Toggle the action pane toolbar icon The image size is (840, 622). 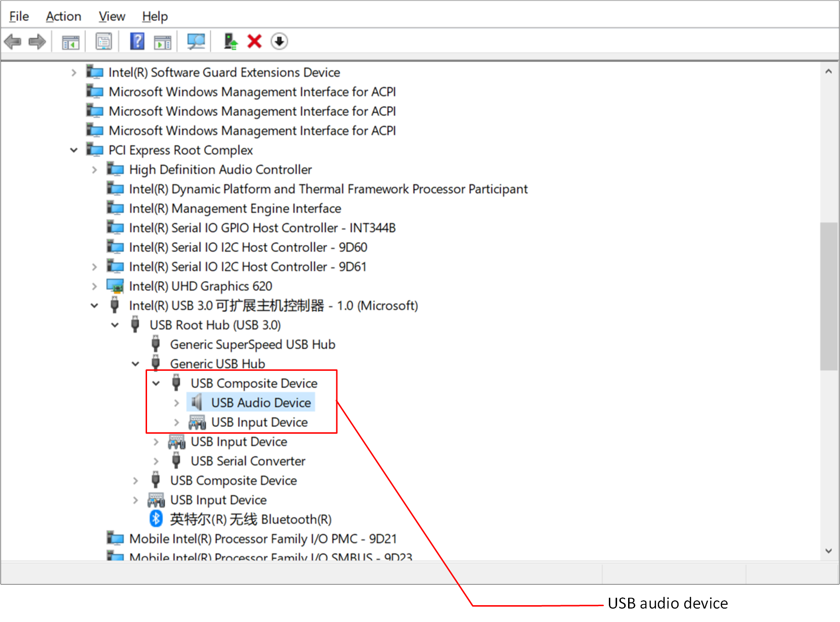[x=162, y=42]
